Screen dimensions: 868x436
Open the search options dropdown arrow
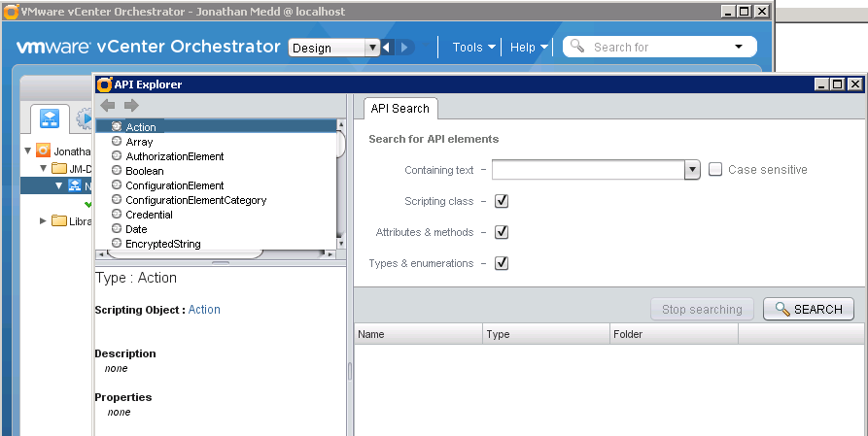[739, 47]
